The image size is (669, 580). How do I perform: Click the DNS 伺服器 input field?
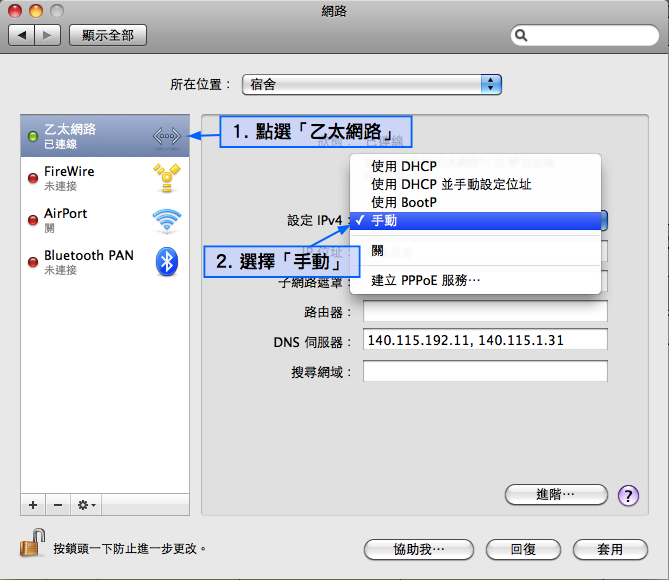click(x=485, y=340)
